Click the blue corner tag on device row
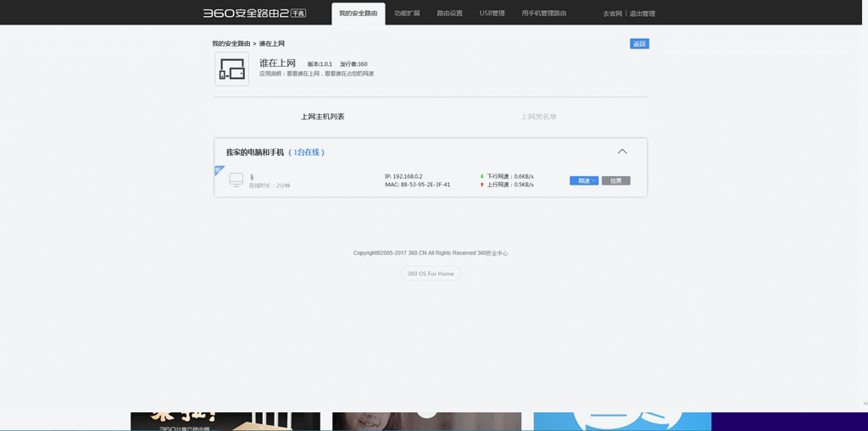Image resolution: width=868 pixels, height=431 pixels. [218, 170]
